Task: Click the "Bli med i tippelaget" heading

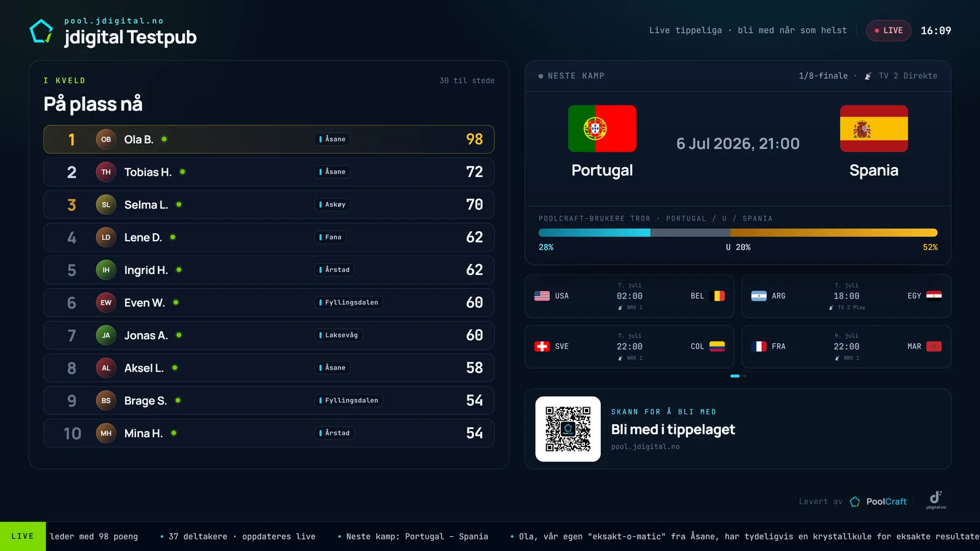Action: click(673, 430)
